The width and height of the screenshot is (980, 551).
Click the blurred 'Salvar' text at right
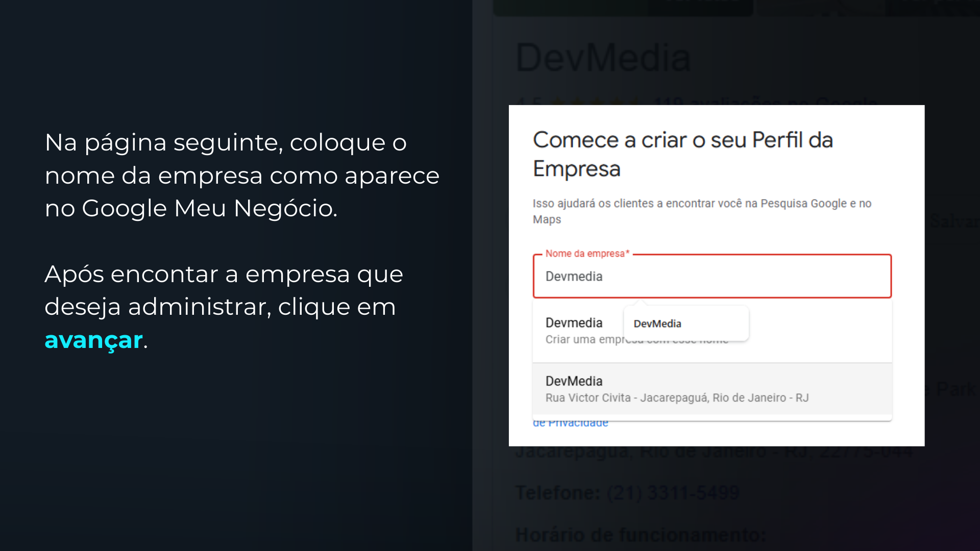tap(952, 221)
